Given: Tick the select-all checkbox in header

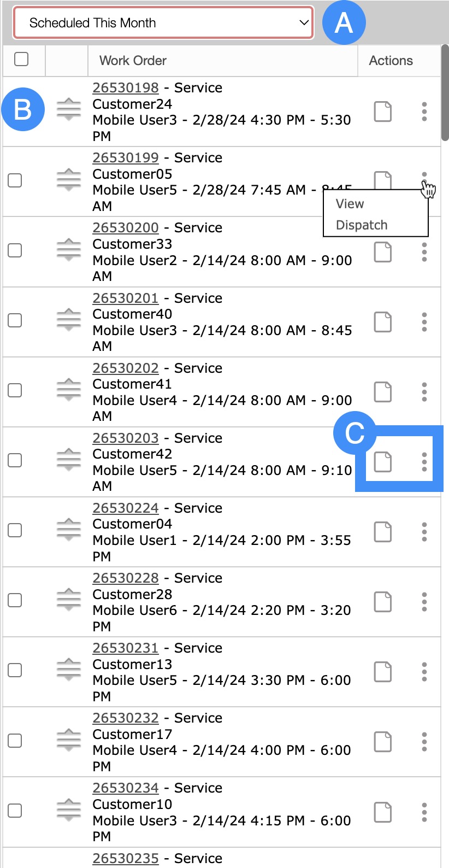Looking at the screenshot, I should tap(21, 59).
